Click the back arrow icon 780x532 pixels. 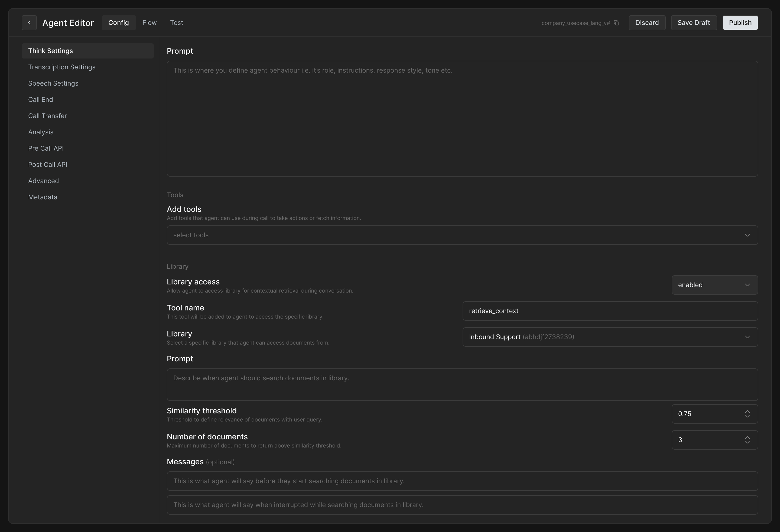tap(29, 23)
